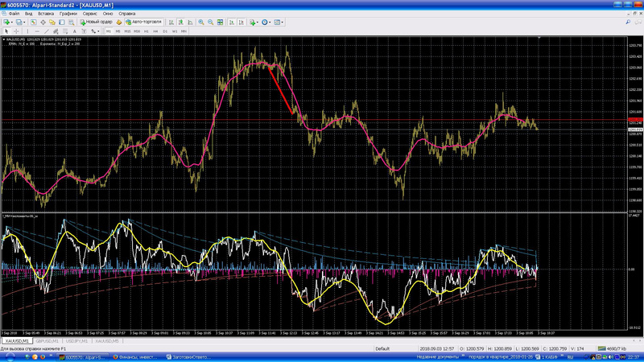644x362 pixels.
Task: Select the cursor arrow tool
Action: pyautogui.click(x=6, y=31)
